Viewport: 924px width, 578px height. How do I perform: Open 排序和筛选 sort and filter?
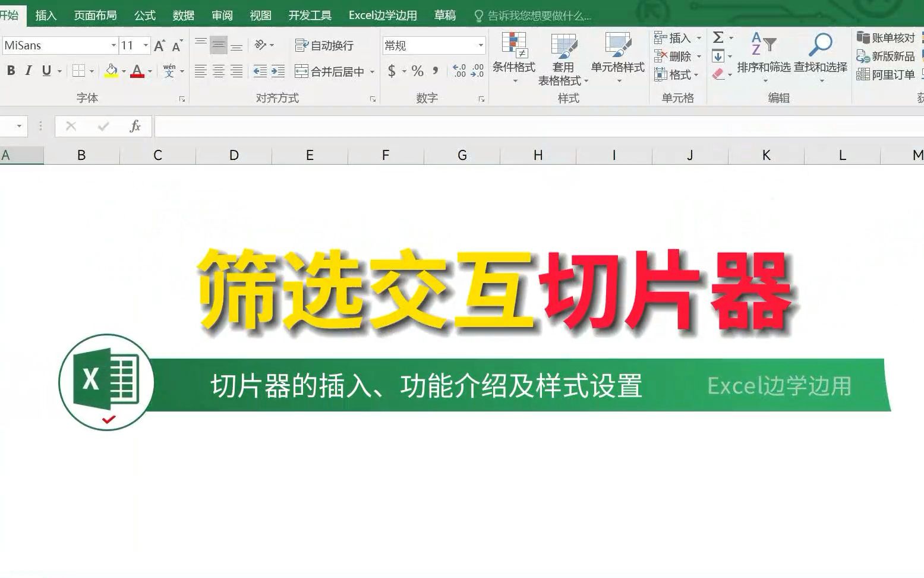tap(764, 58)
